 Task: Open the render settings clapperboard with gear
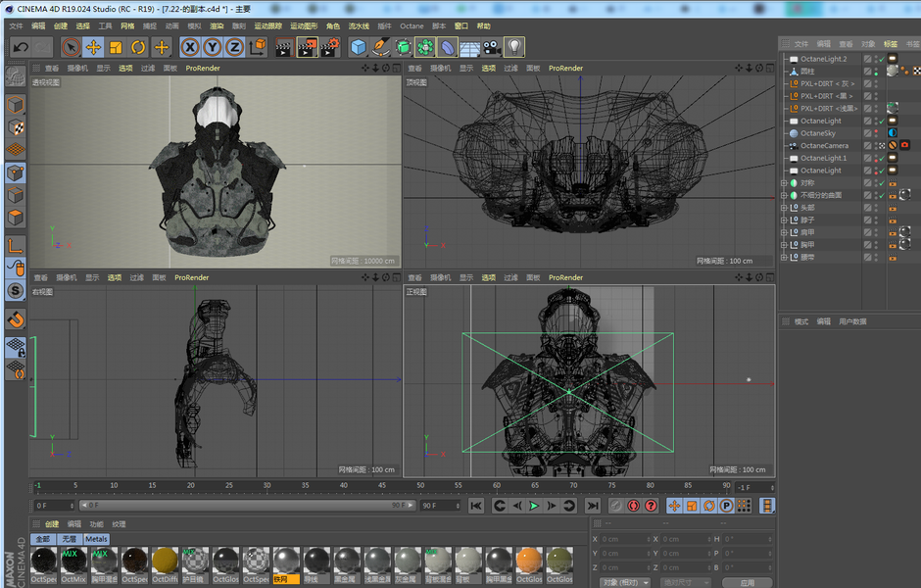[330, 47]
